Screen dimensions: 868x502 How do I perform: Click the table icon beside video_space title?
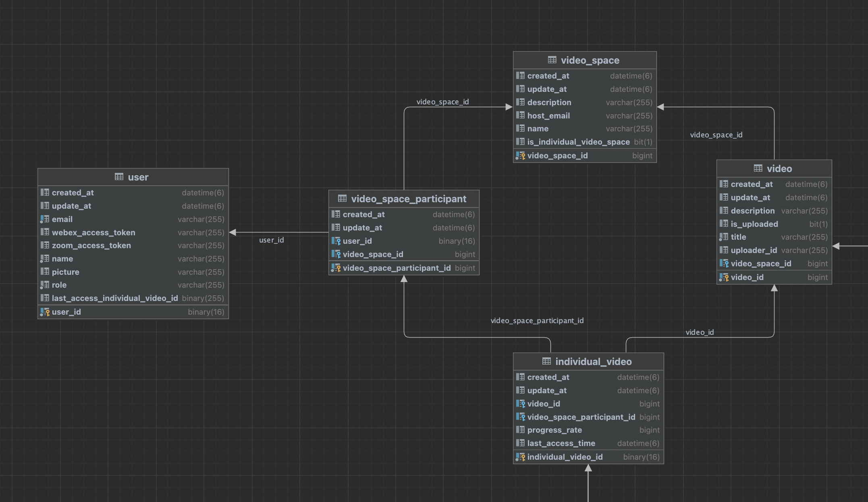552,60
